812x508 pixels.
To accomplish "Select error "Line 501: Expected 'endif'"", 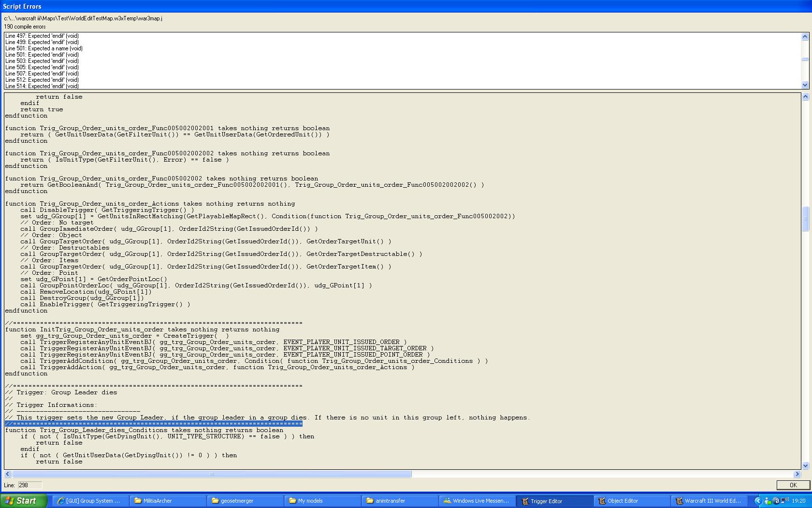I will (42, 55).
